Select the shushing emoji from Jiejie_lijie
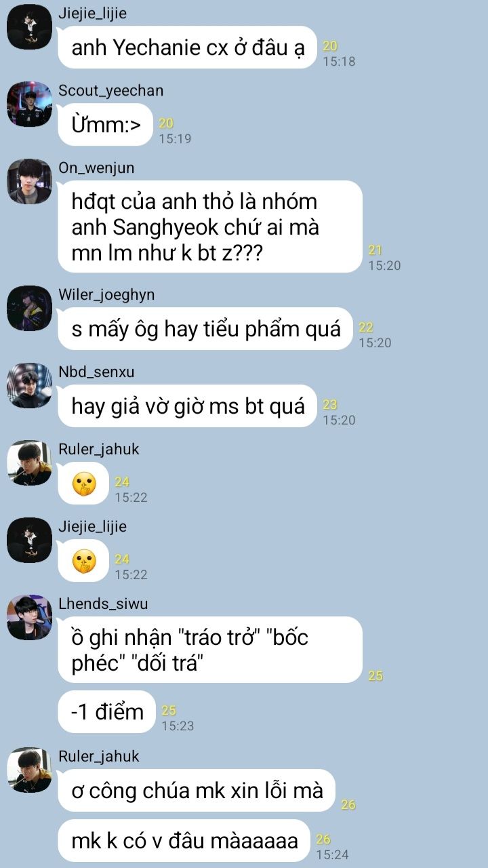The image size is (488, 868). point(83,561)
